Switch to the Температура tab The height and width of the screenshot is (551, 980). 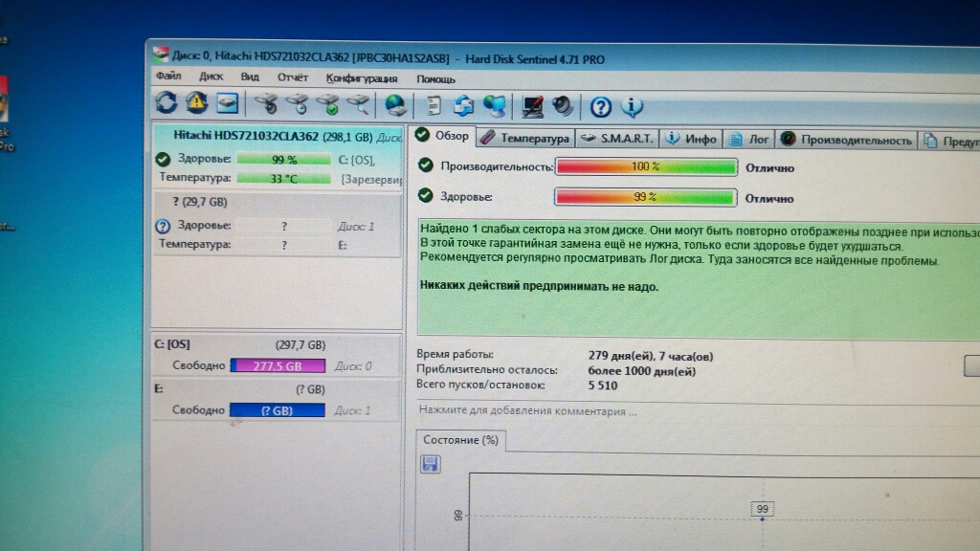pyautogui.click(x=526, y=138)
